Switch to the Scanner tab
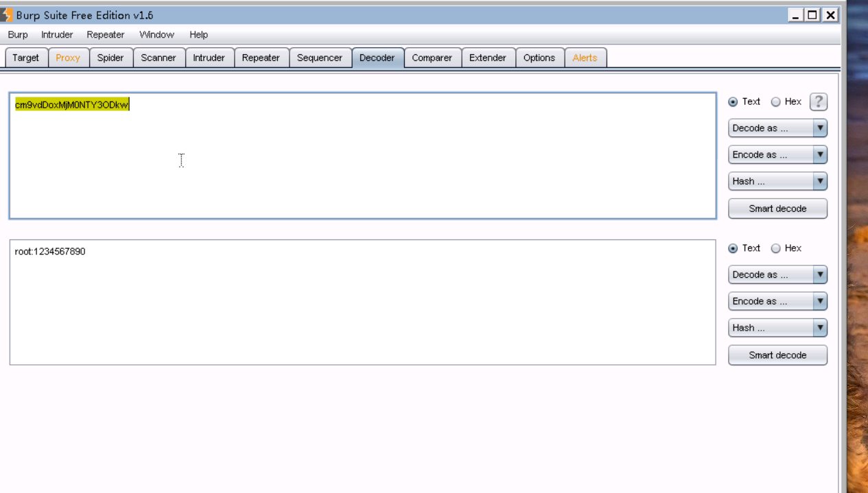Image resolution: width=868 pixels, height=493 pixels. [159, 58]
